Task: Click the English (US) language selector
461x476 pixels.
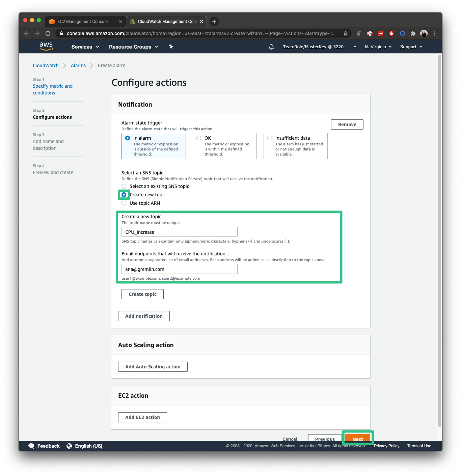Action: pyautogui.click(x=88, y=446)
